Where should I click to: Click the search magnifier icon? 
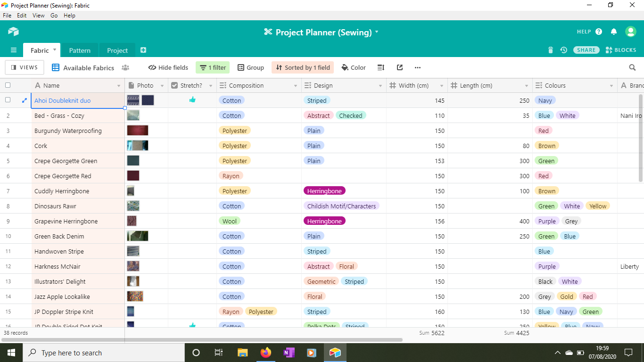[x=633, y=67]
